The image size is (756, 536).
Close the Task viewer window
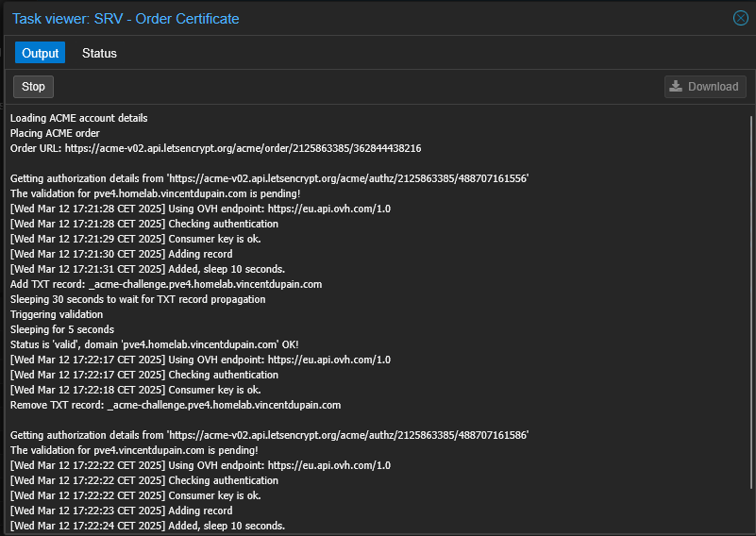tap(740, 18)
